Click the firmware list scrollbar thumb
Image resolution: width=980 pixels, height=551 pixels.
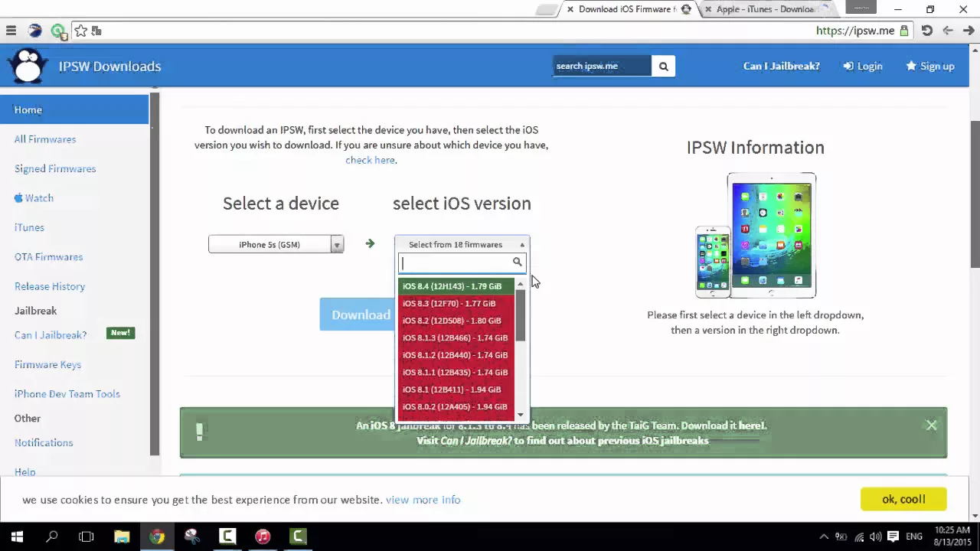tap(521, 315)
